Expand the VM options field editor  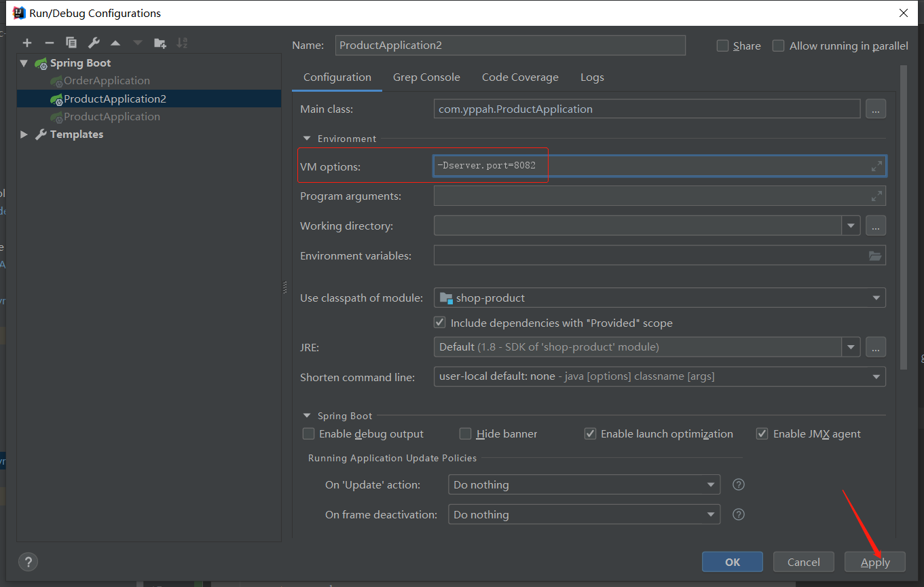tap(876, 166)
